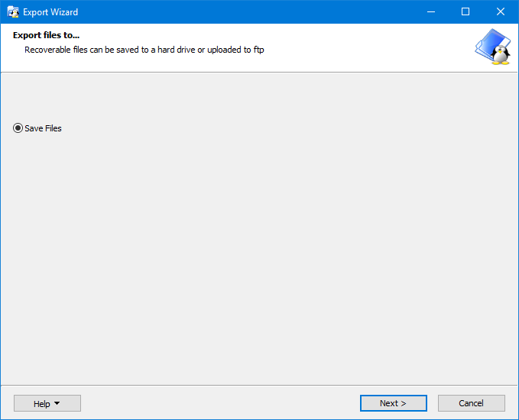
Task: Click the "Export files to..." heading
Action: pos(47,35)
